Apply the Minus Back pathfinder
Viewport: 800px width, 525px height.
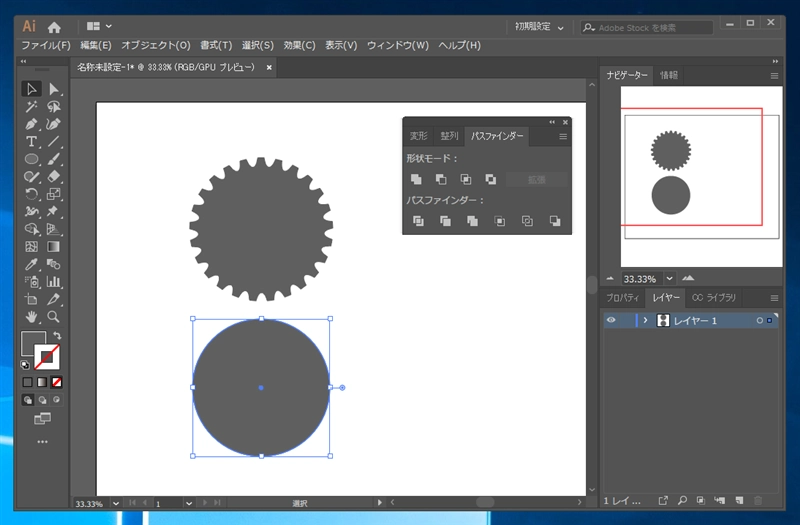coord(555,221)
